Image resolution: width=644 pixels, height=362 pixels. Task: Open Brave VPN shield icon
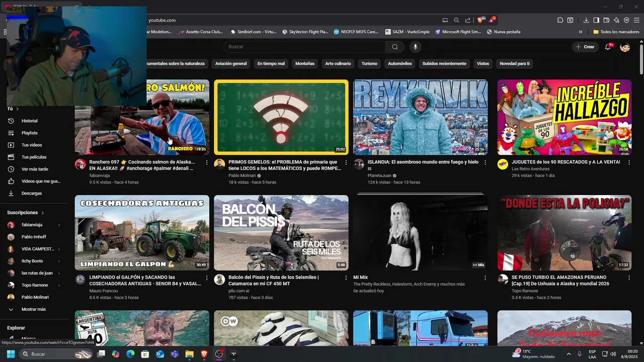pyautogui.click(x=626, y=20)
